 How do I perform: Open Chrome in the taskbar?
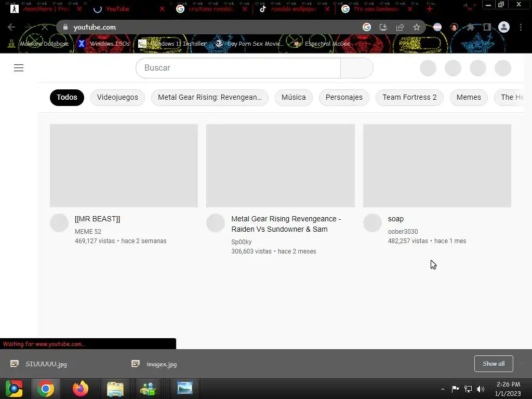[x=46, y=389]
